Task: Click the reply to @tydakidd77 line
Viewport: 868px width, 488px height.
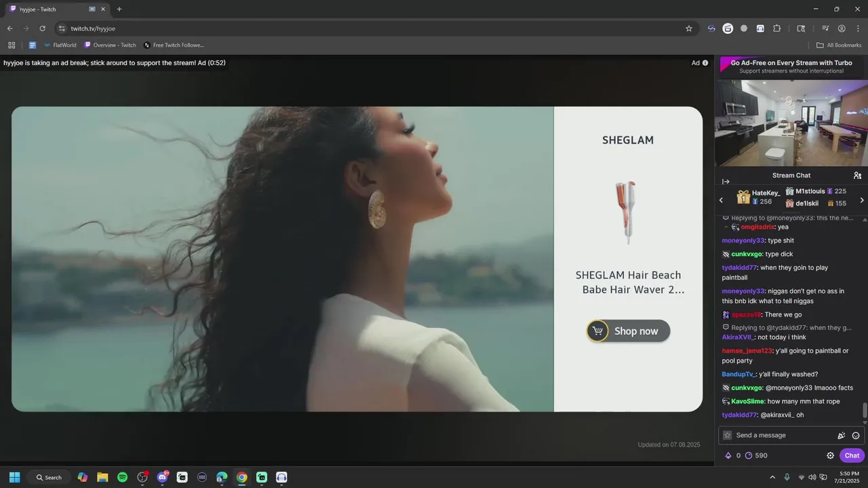Action: (787, 327)
